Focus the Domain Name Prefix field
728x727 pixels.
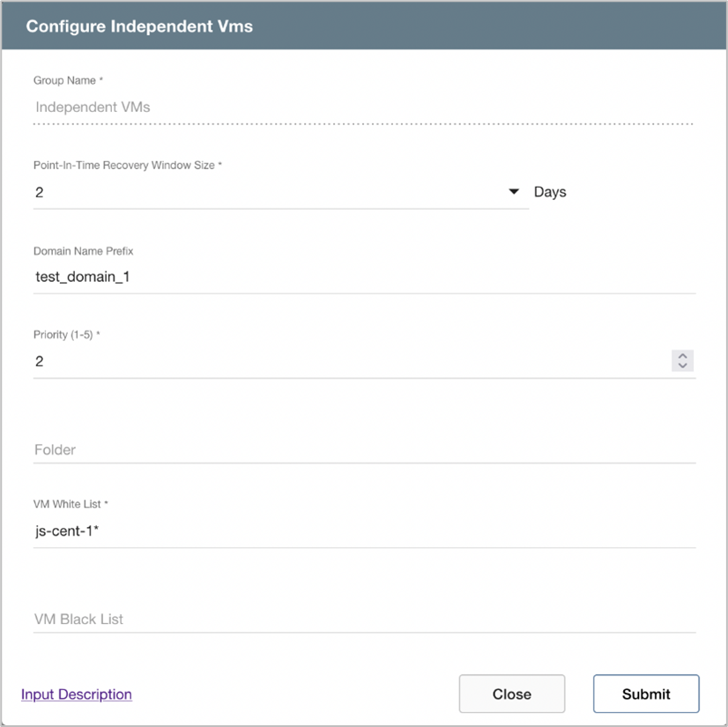coord(361,277)
